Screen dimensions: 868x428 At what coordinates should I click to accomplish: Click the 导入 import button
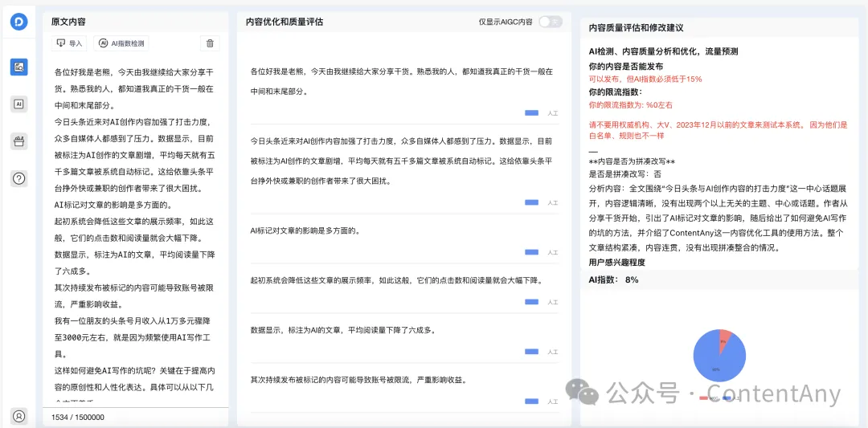pyautogui.click(x=70, y=44)
